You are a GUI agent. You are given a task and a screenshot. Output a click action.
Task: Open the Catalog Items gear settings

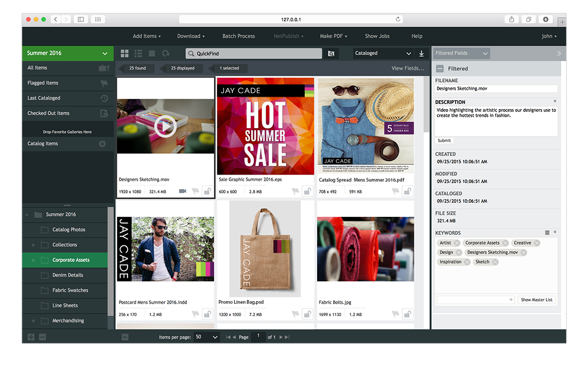click(x=102, y=144)
